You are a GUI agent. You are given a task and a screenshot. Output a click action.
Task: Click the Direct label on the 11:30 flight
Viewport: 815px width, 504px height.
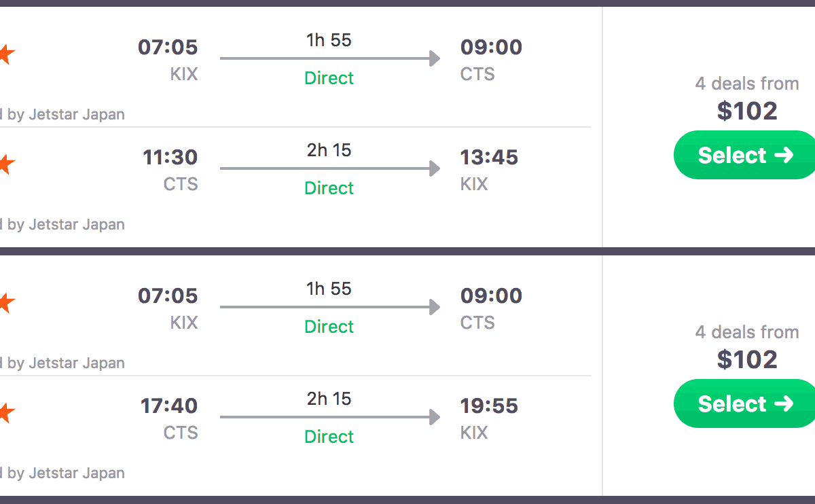tap(329, 188)
